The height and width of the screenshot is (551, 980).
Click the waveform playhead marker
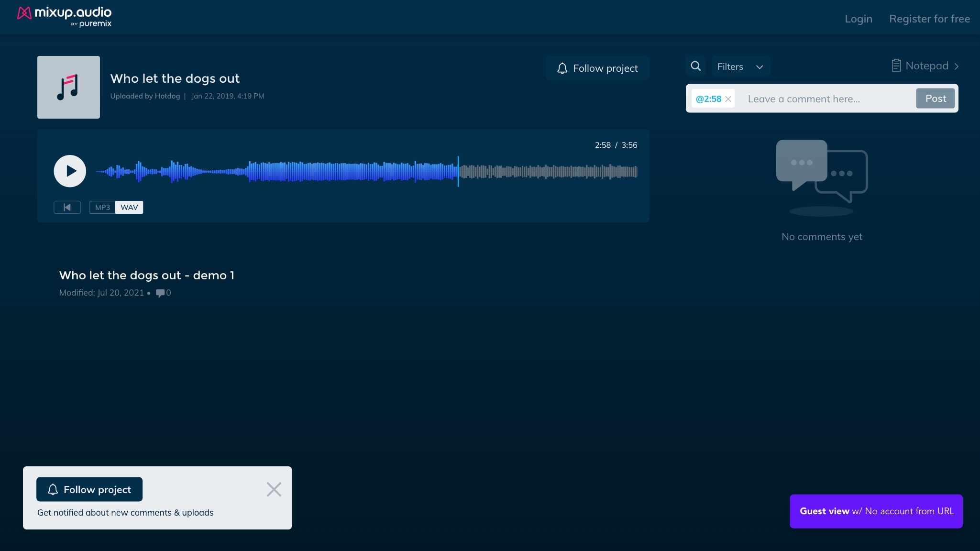[458, 171]
